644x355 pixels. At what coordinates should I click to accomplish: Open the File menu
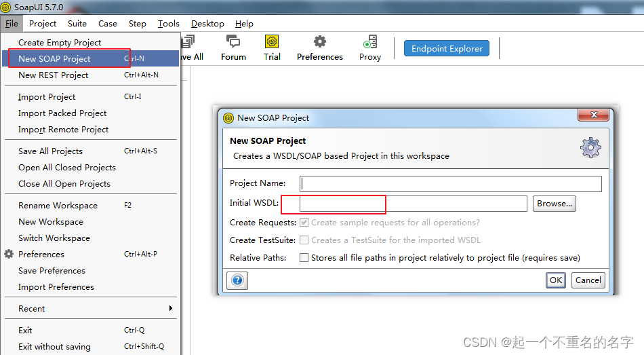(12, 24)
